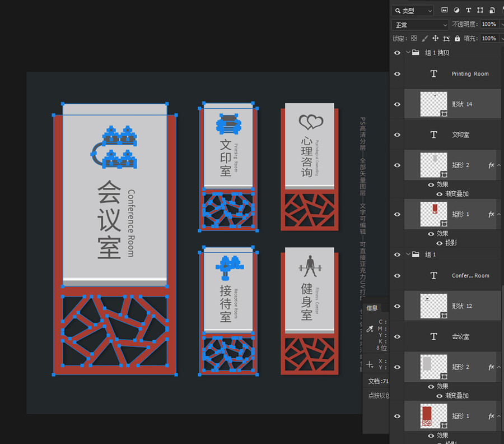The width and height of the screenshot is (504, 444).
Task: Click fx icon on 矩形 1 above 组 1
Action: pyautogui.click(x=491, y=214)
